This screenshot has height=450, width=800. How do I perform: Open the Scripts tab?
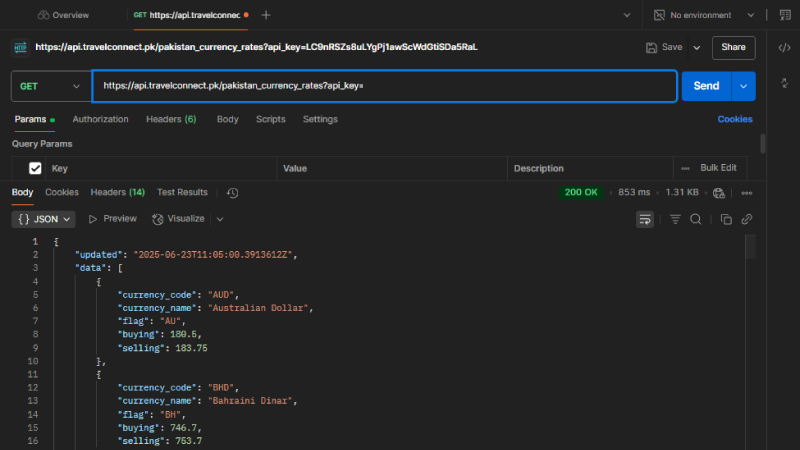(270, 119)
